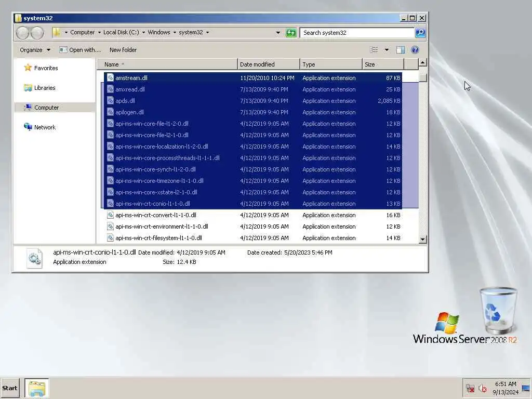The image size is (532, 399).
Task: Select api-ms-win-core-file-l1-2-0.dll
Action: [x=152, y=124]
